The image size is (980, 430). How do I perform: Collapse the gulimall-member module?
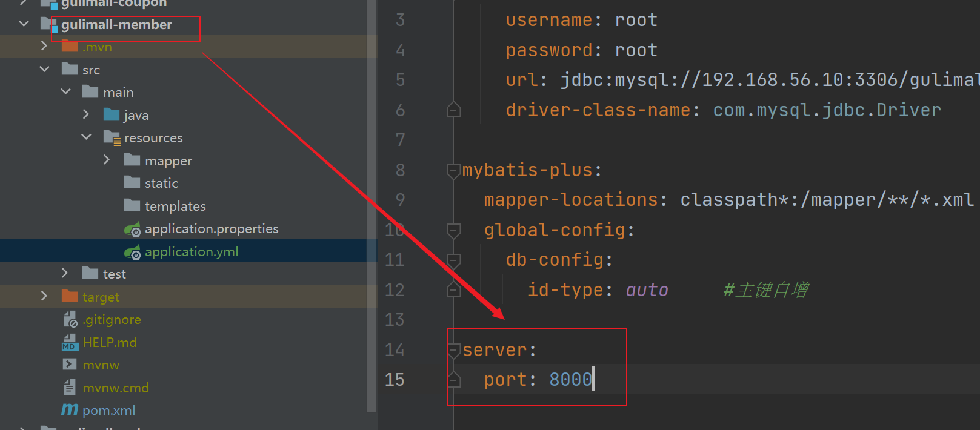(24, 24)
